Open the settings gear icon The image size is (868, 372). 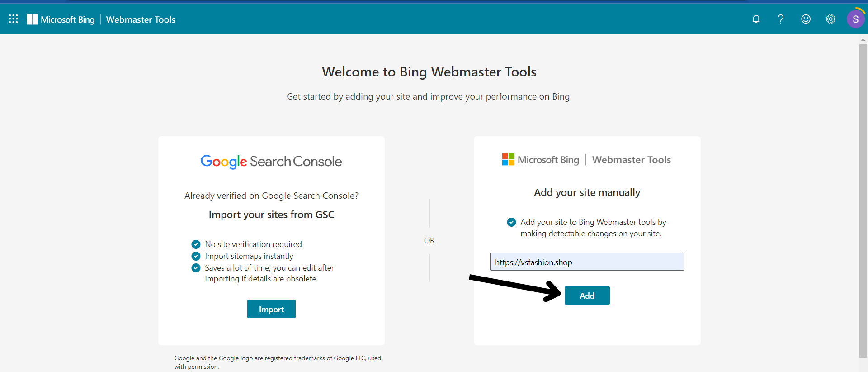[830, 19]
